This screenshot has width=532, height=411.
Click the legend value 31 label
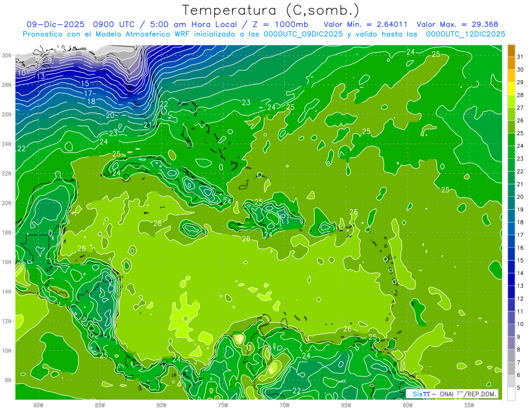click(520, 57)
